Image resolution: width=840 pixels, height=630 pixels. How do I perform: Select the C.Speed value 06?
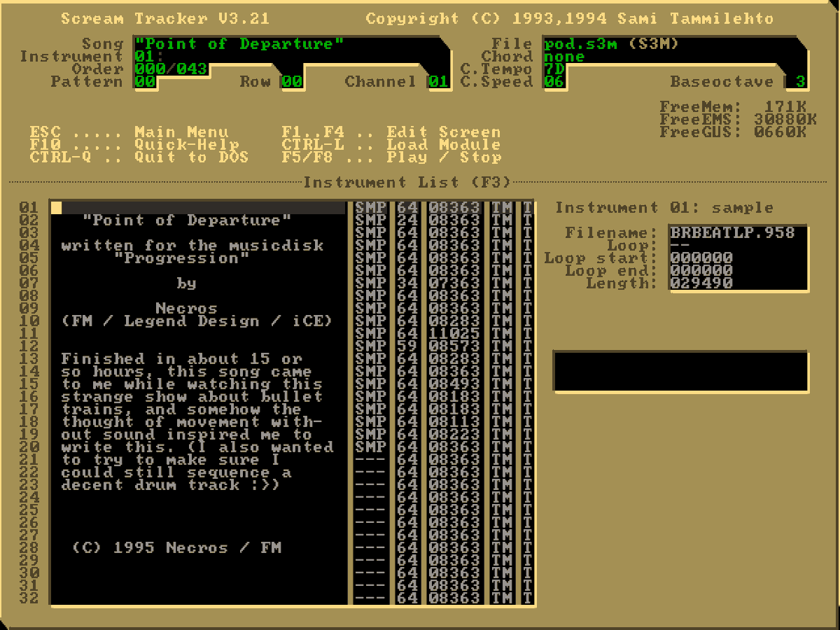click(553, 82)
